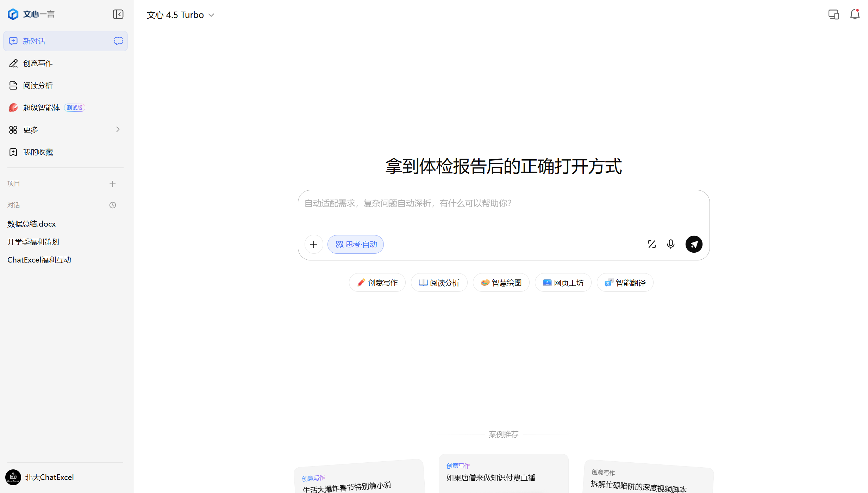Screen dimensions: 868x493
Task: Open the 数据总结.docx conversation
Action: 32,224
